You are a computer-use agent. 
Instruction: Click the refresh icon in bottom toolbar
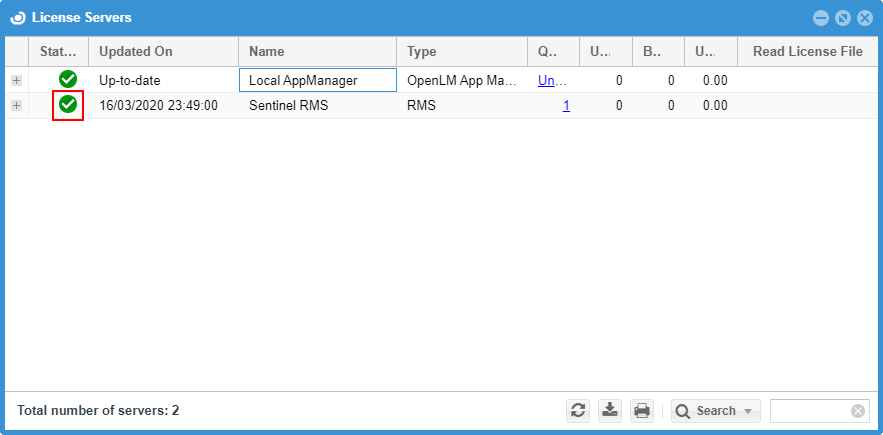tap(578, 411)
